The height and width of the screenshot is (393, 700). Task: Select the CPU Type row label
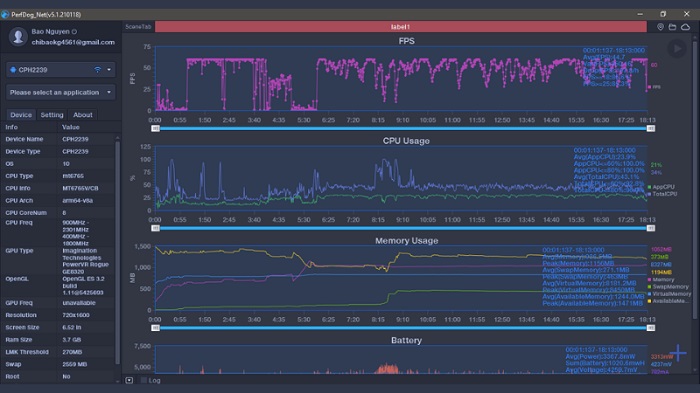[x=19, y=176]
